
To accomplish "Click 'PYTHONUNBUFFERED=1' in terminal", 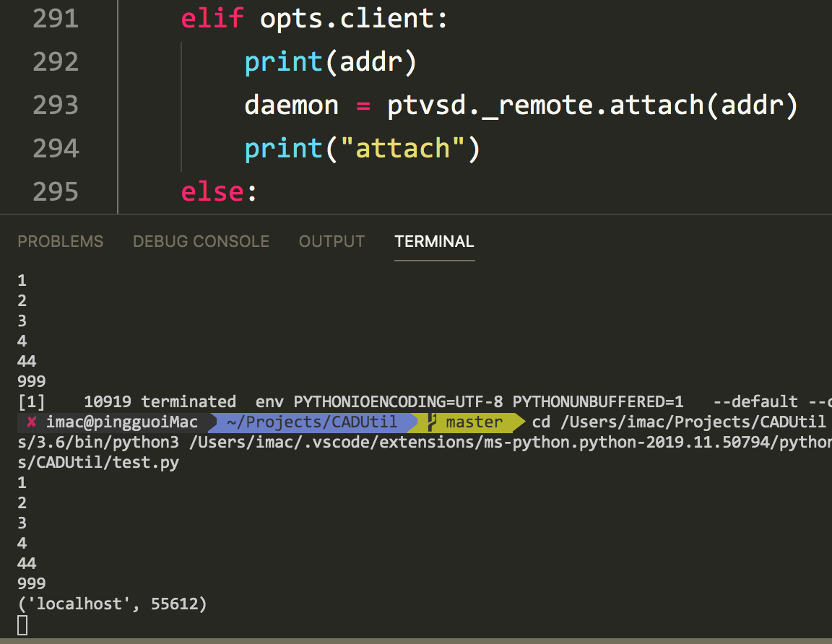I will tap(598, 401).
